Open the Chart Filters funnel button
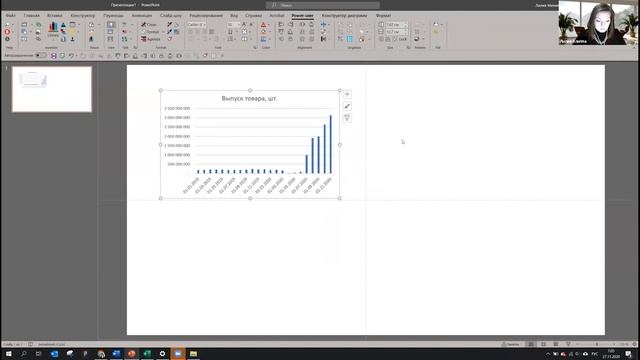Screen dimensions: 640x360 [x=347, y=118]
